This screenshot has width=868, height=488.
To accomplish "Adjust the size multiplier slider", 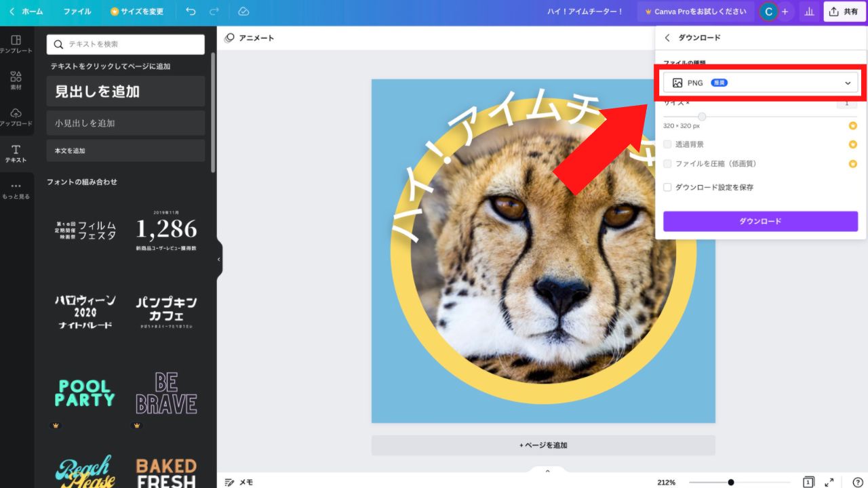I will coord(702,117).
